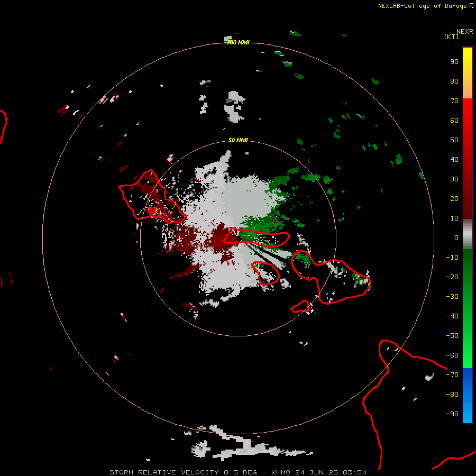Click the 30 value on the color scale

click(454, 179)
